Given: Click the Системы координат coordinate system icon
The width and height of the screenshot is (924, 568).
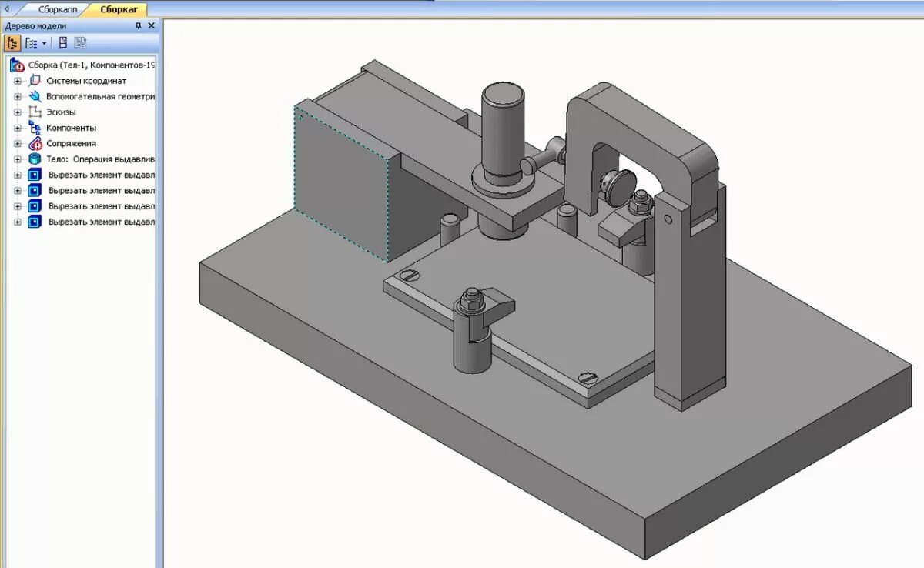Looking at the screenshot, I should pyautogui.click(x=35, y=81).
